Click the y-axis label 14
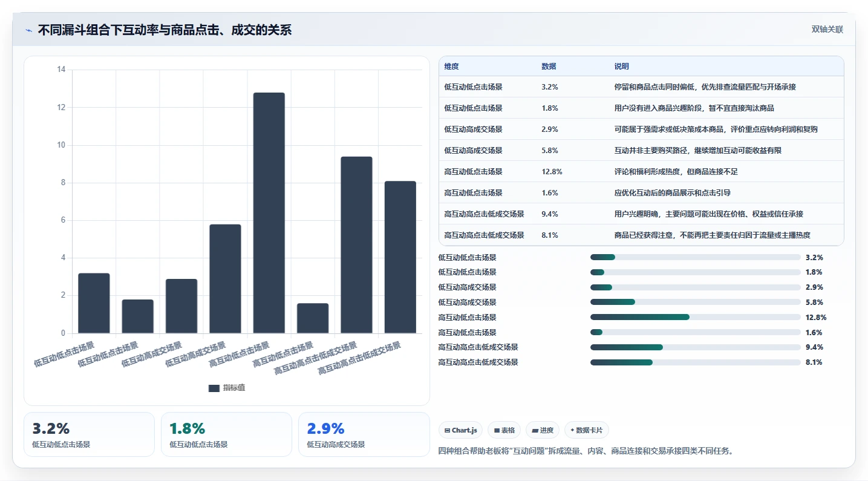 [x=61, y=70]
